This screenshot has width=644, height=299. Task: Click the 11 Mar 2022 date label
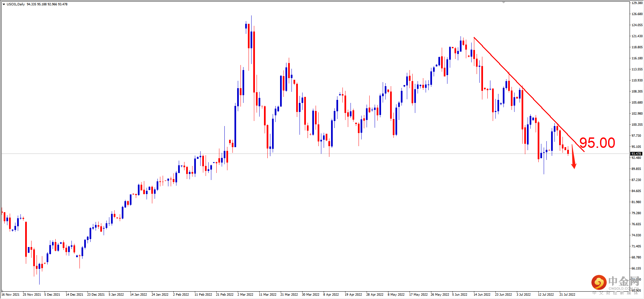tap(268, 295)
